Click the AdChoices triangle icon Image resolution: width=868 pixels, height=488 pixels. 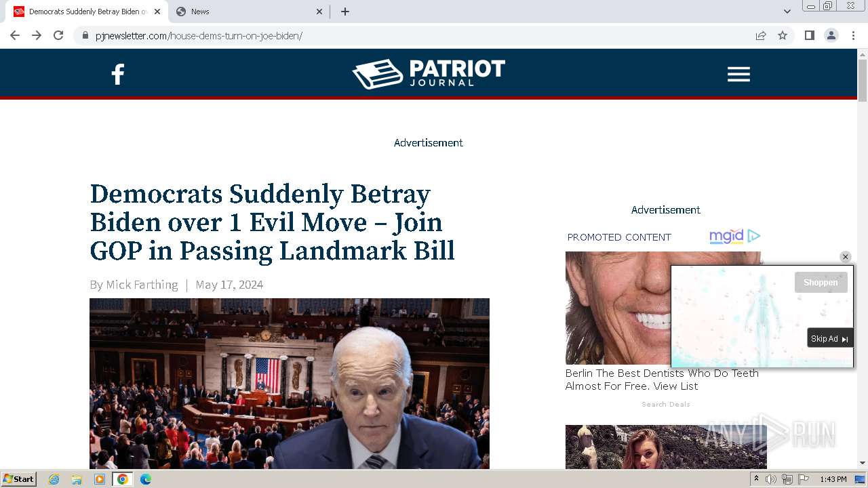(x=753, y=236)
